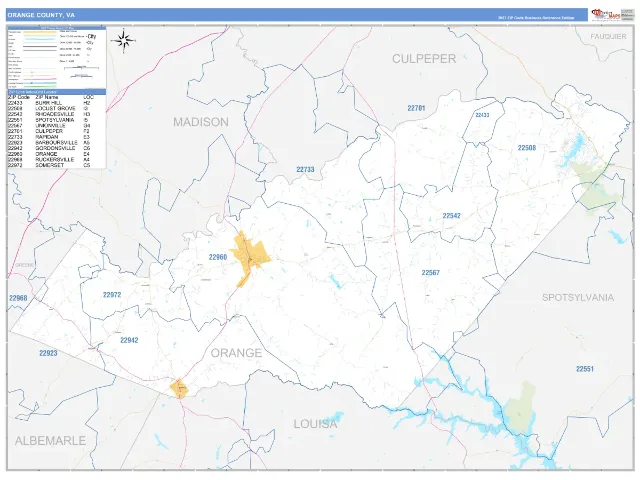Click the RUCKERSVILLE row in the locator table
The image size is (640, 480).
[x=51, y=160]
